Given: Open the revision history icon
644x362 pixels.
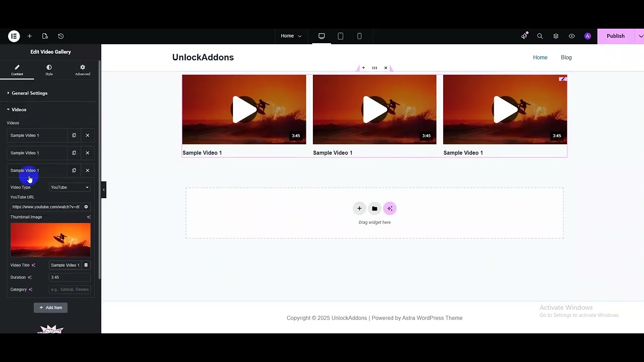Looking at the screenshot, I should tap(61, 36).
